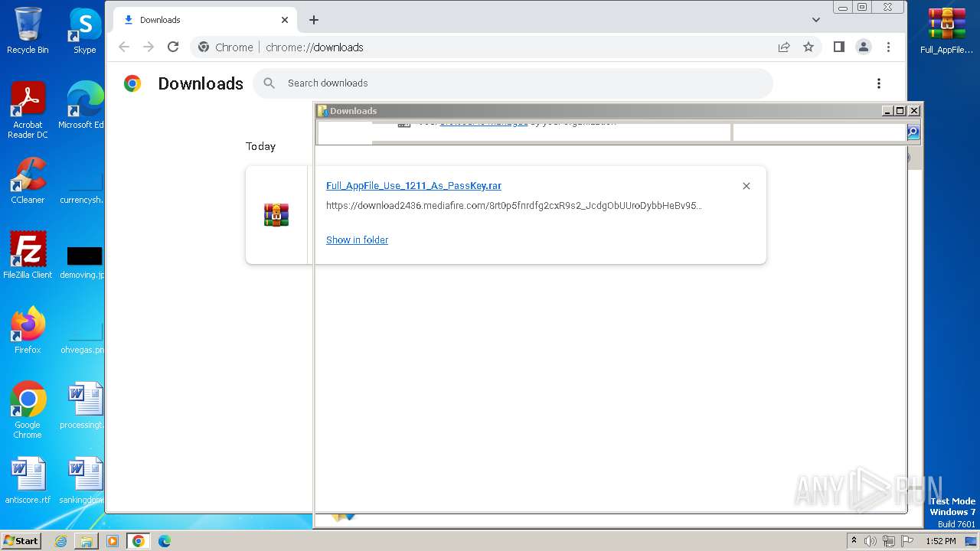Select the Microsoft Edge desktop shortcut

(x=83, y=106)
